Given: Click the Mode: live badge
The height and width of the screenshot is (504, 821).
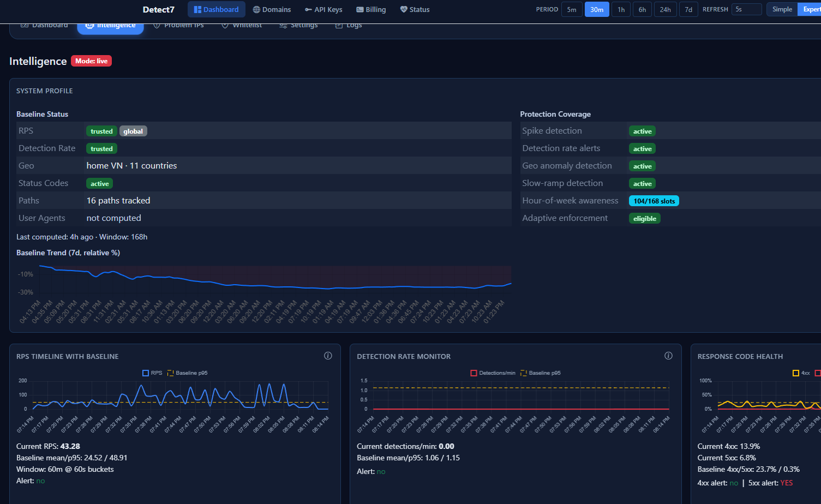Looking at the screenshot, I should tap(91, 61).
